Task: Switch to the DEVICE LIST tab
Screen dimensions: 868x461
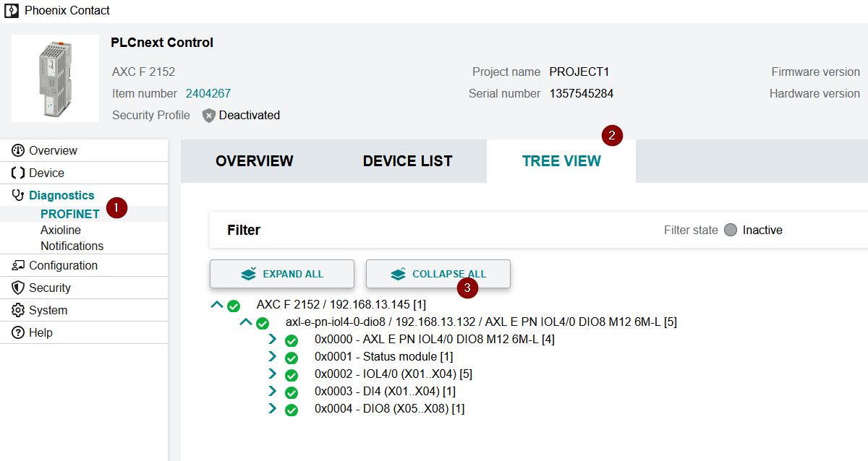Action: [x=407, y=161]
